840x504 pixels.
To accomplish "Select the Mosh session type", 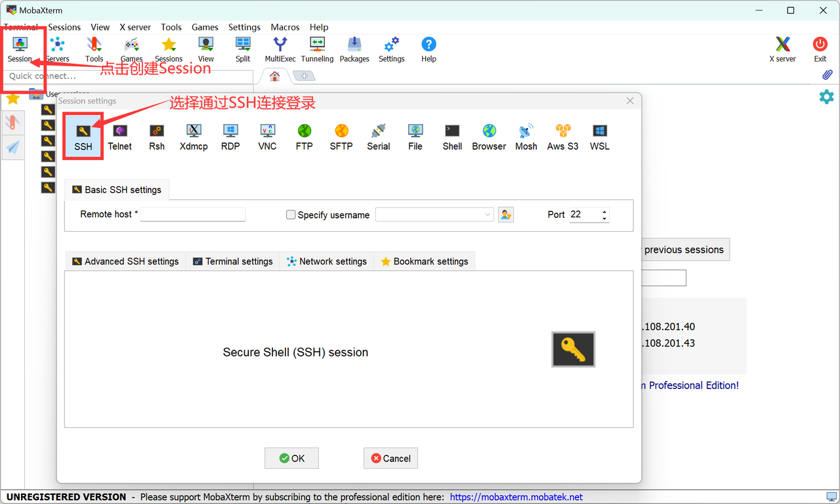I will point(526,137).
